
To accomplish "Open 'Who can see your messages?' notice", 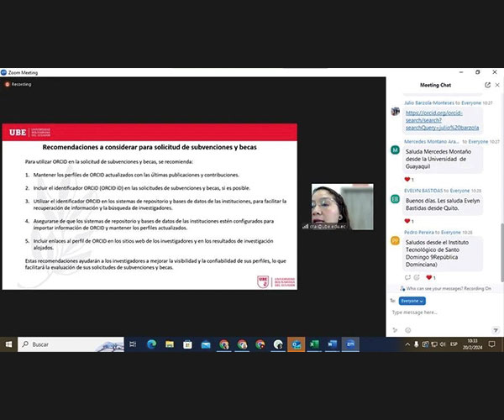I will (445, 289).
